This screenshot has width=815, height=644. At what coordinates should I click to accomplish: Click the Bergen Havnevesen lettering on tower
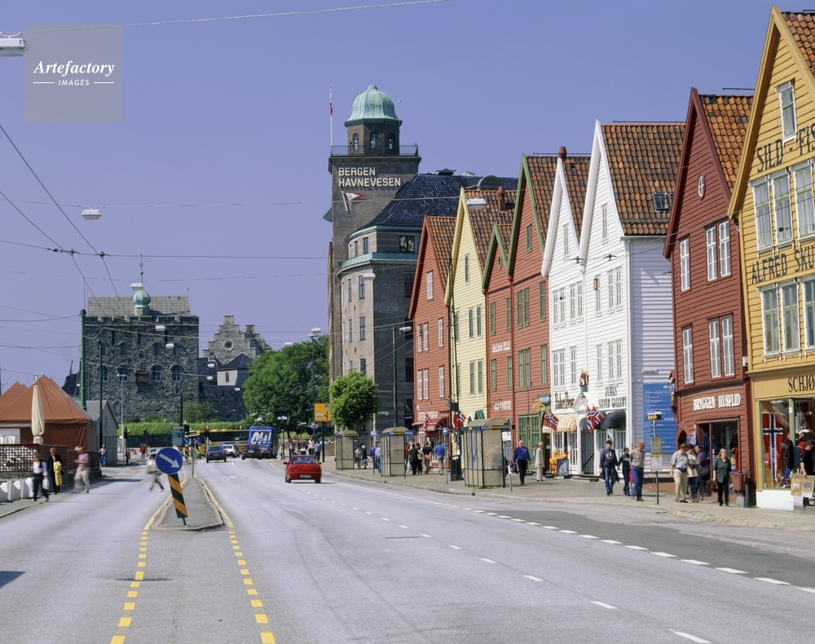click(368, 177)
